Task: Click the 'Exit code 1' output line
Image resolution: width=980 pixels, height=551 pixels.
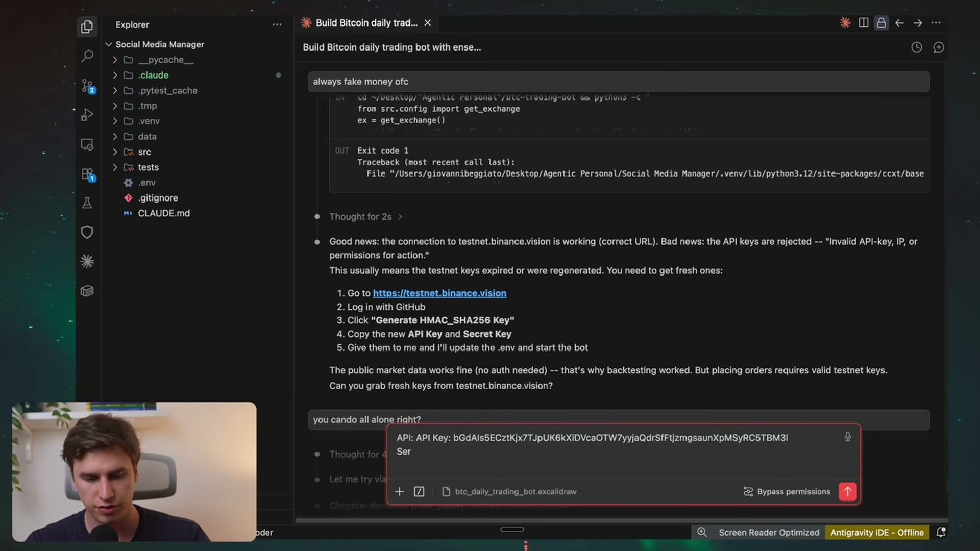Action: 383,151
